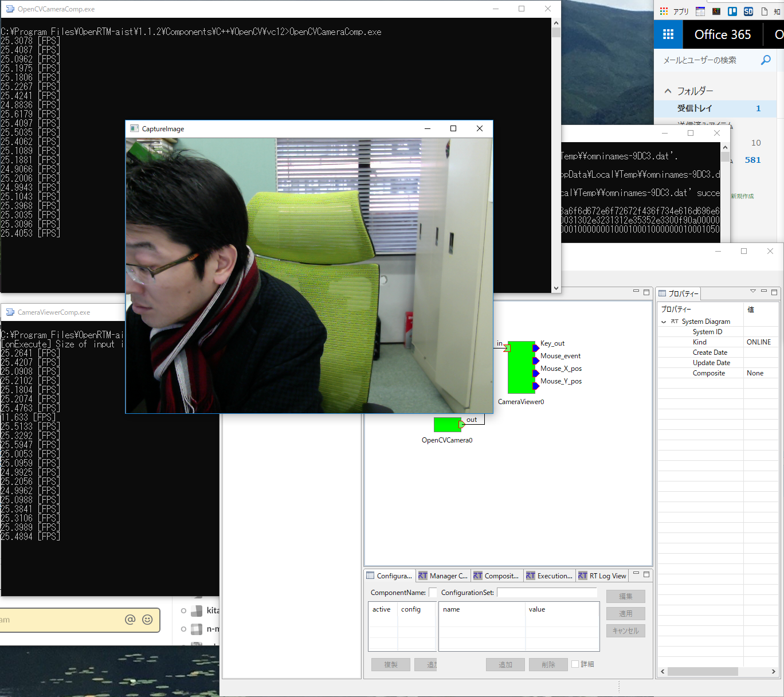The width and height of the screenshot is (784, 697).
Task: Open the blank page bookmark icon
Action: pos(765,11)
